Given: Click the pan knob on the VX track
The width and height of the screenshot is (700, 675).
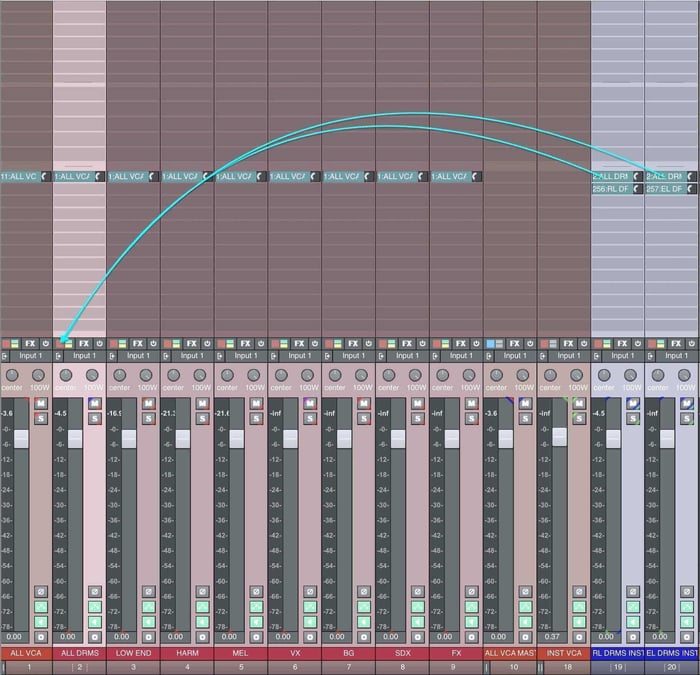Looking at the screenshot, I should pyautogui.click(x=281, y=375).
